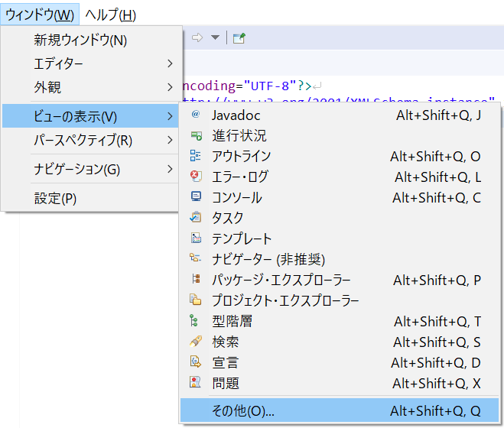Image resolution: width=504 pixels, height=428 pixels.
Task: Select 新規ウィンドウ(N) menu item
Action: coord(90,41)
